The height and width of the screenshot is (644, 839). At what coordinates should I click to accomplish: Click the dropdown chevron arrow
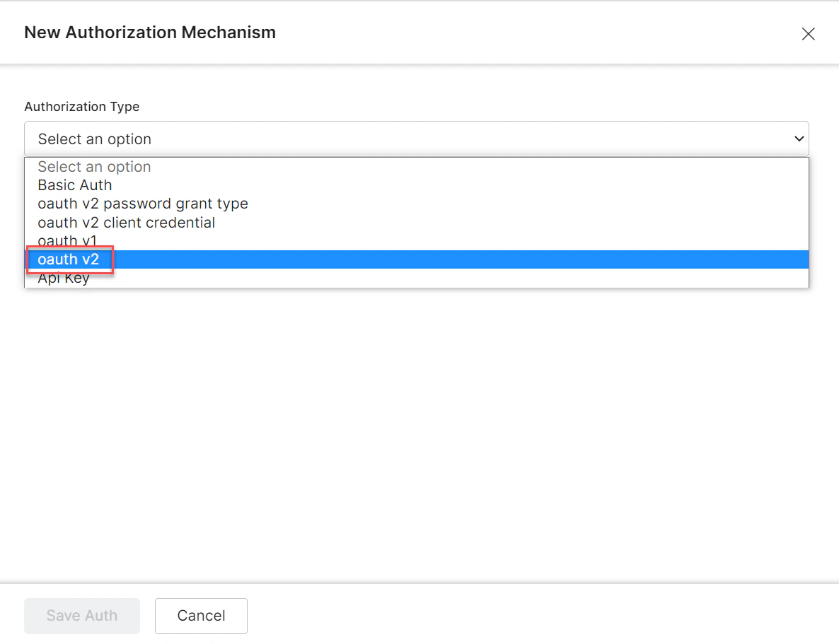pyautogui.click(x=799, y=139)
